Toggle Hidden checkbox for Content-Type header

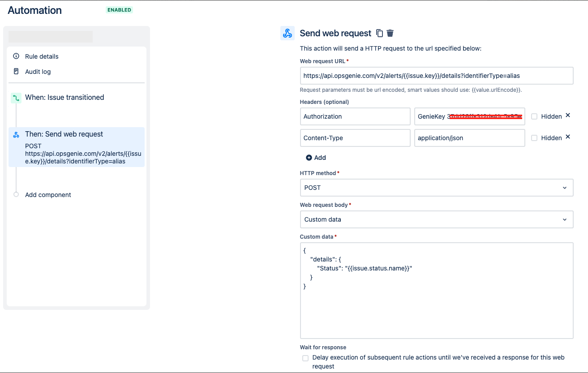click(534, 138)
